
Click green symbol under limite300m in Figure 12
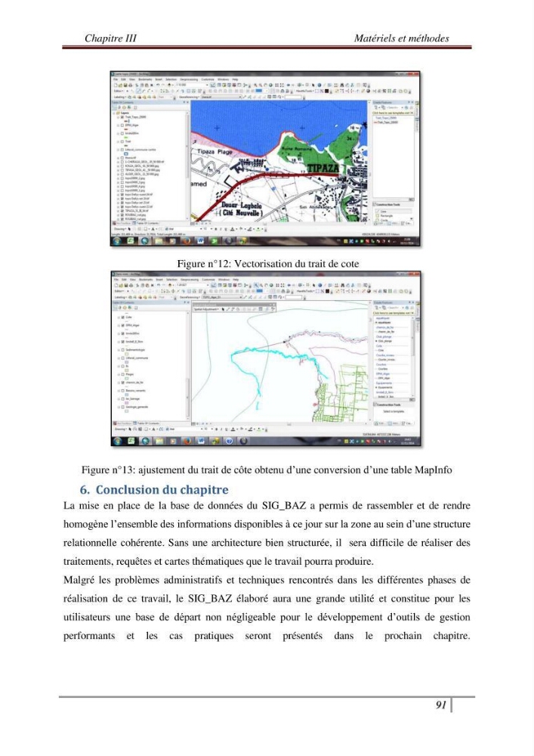tap(125, 138)
